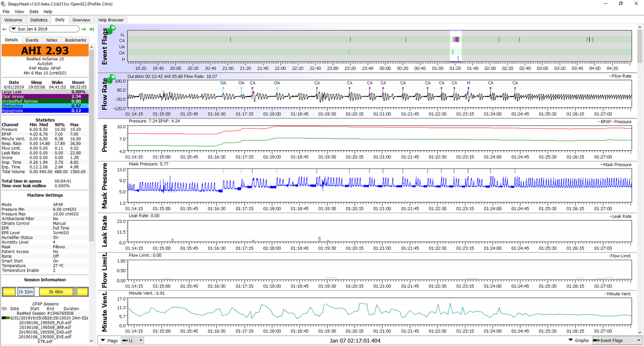The height and width of the screenshot is (346, 644).
Task: Click the ResMed Session #1546765508 text
Action: pos(45,313)
